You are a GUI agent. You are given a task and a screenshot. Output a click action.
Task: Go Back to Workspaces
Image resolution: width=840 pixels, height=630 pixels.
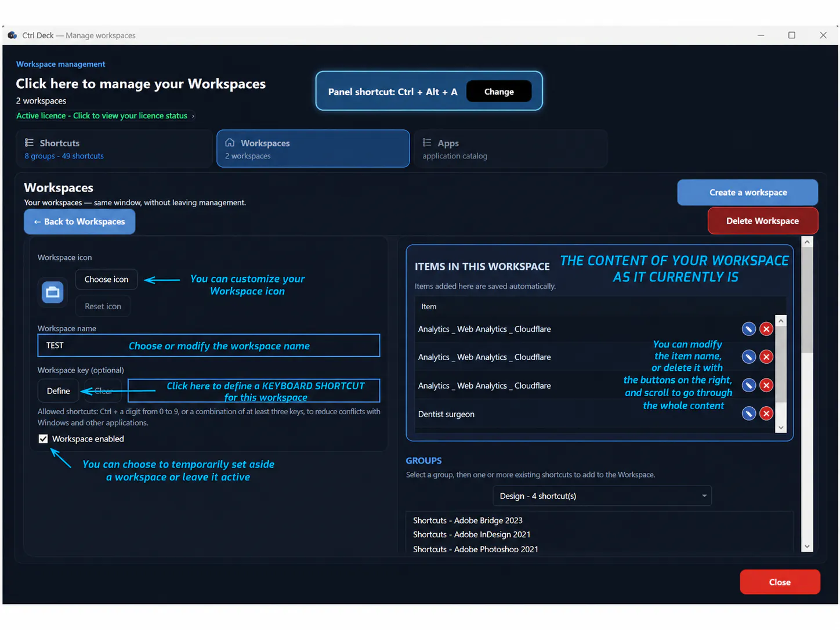pos(79,222)
